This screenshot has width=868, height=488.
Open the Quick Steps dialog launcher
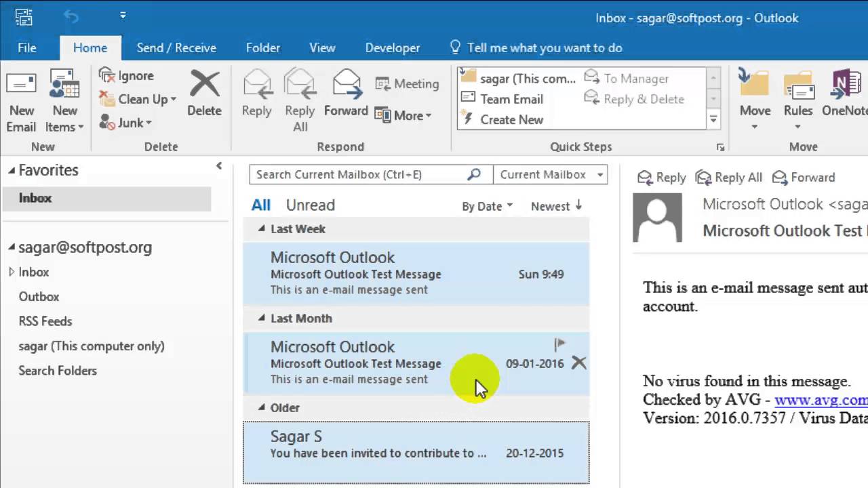coord(720,147)
